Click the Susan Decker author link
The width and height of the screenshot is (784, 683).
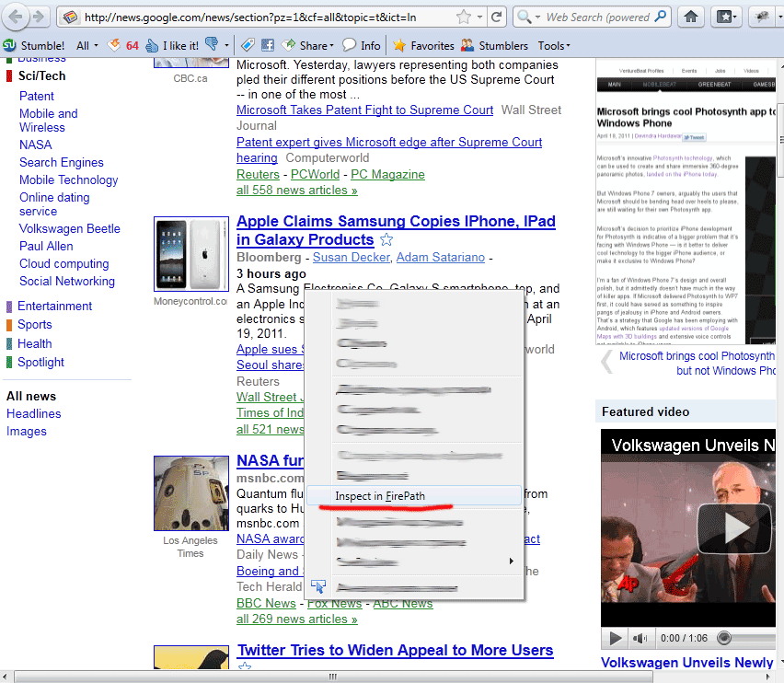351,257
